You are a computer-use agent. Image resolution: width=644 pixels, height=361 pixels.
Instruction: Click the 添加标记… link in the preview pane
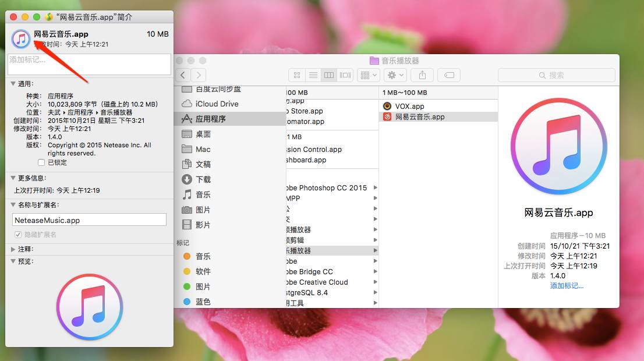click(x=567, y=286)
